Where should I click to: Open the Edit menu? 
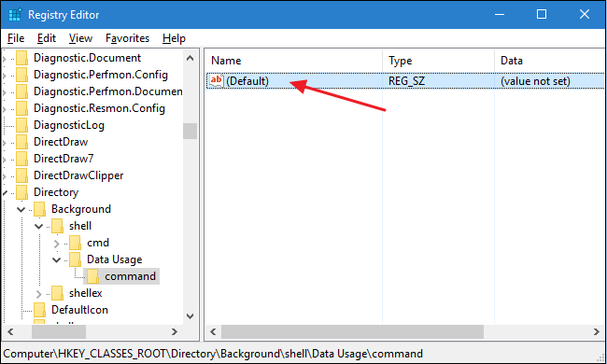47,38
